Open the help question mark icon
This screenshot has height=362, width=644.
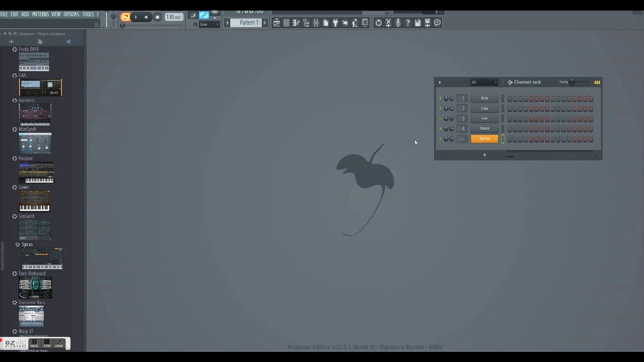408,23
